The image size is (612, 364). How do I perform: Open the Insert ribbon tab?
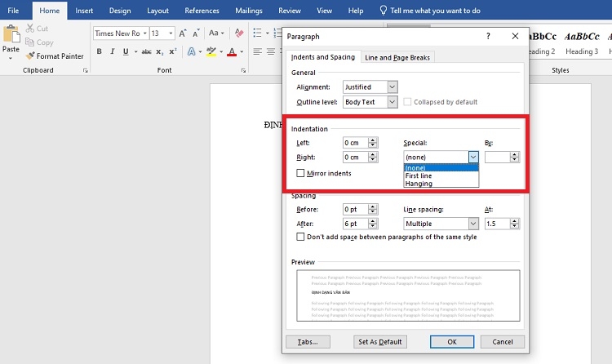pos(83,11)
